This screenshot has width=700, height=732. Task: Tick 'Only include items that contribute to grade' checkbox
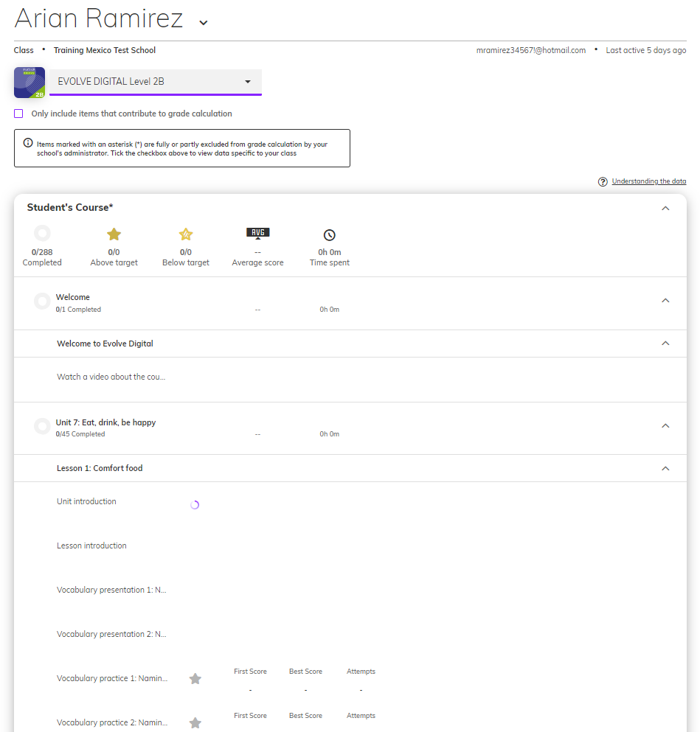[x=18, y=114]
